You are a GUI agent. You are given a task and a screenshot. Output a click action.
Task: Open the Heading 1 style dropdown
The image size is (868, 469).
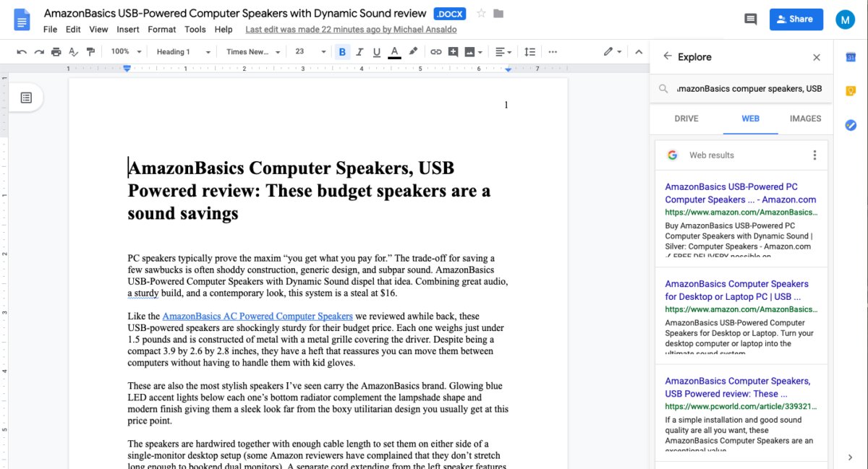pos(183,52)
